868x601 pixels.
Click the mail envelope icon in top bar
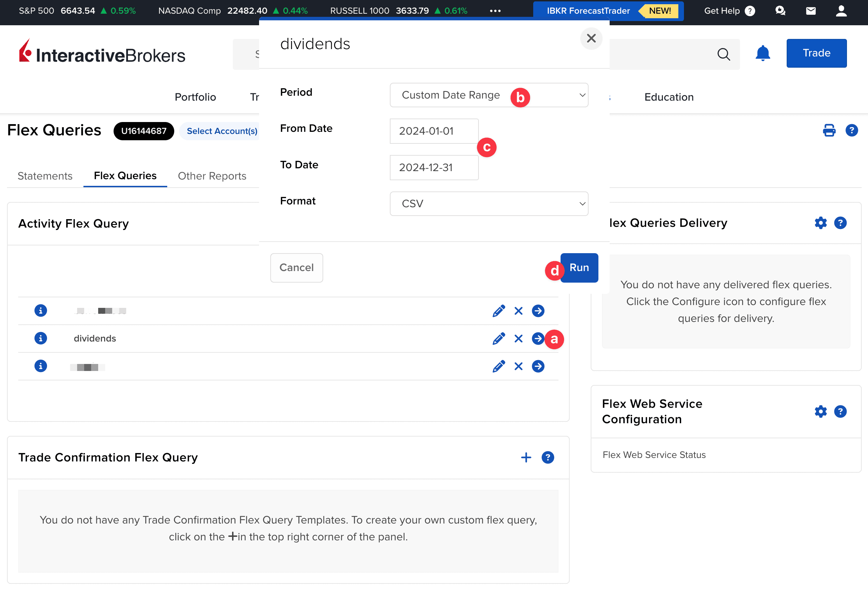pyautogui.click(x=811, y=11)
